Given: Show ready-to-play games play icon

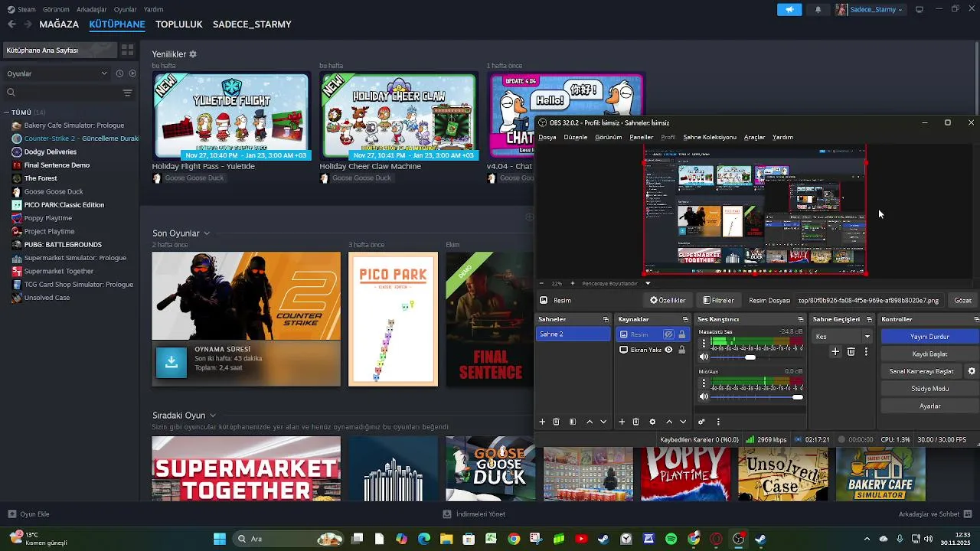Looking at the screenshot, I should [x=132, y=73].
